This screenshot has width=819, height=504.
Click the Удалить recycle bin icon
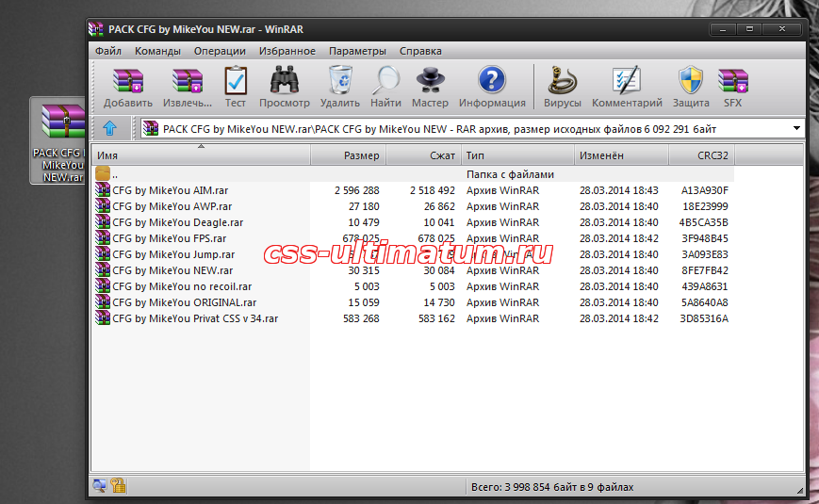340,80
